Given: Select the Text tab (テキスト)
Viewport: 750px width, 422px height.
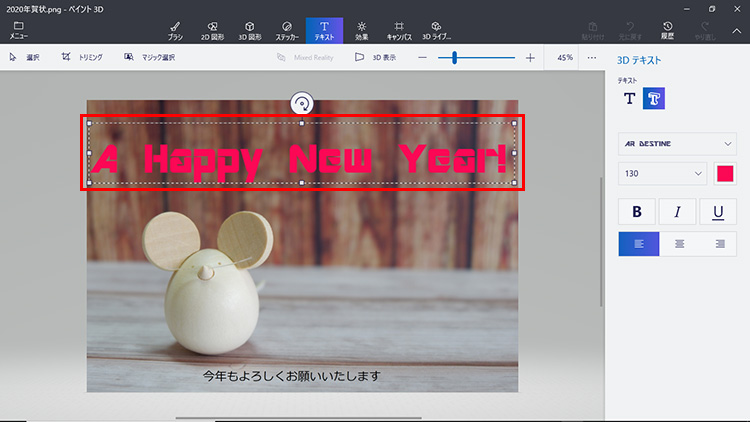Looking at the screenshot, I should [x=324, y=29].
